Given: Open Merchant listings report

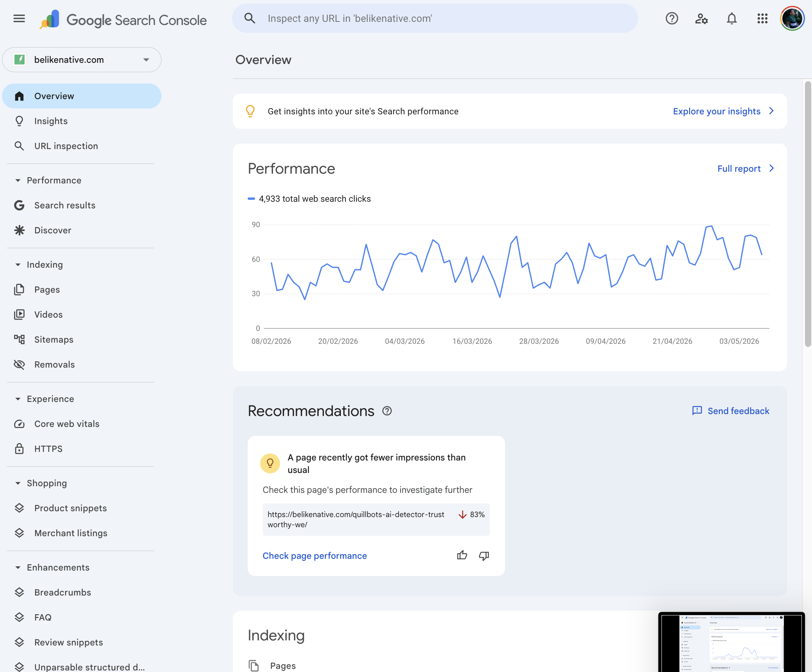Looking at the screenshot, I should pos(82,533).
